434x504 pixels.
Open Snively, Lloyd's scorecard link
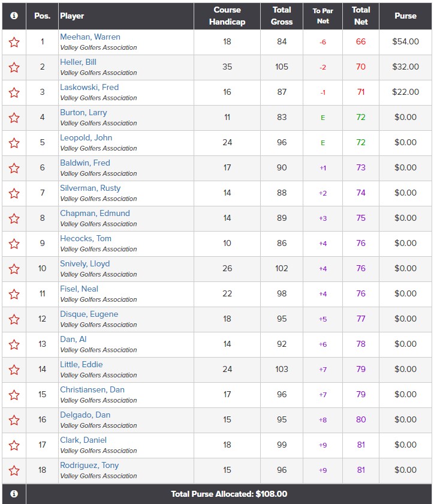tap(85, 263)
